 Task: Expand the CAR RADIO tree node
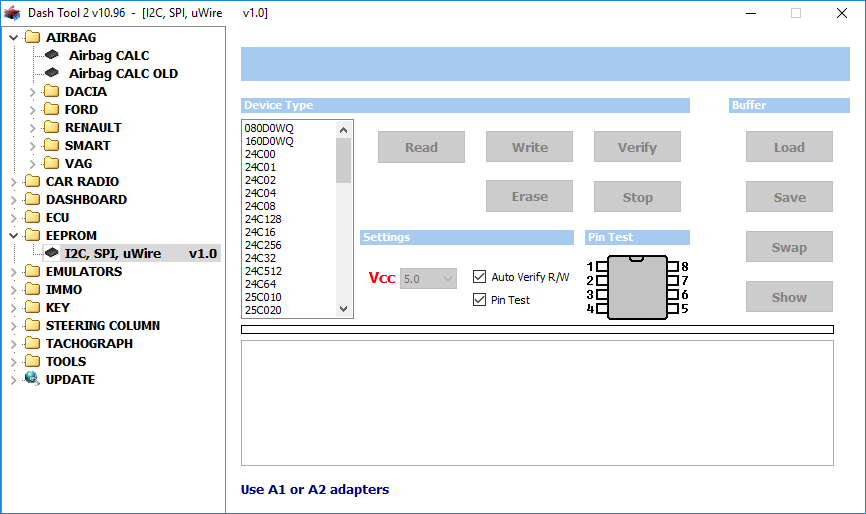[x=14, y=182]
